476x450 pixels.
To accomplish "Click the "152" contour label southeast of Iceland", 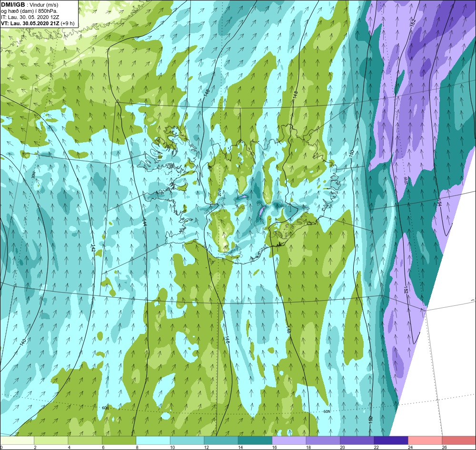I will [406, 289].
